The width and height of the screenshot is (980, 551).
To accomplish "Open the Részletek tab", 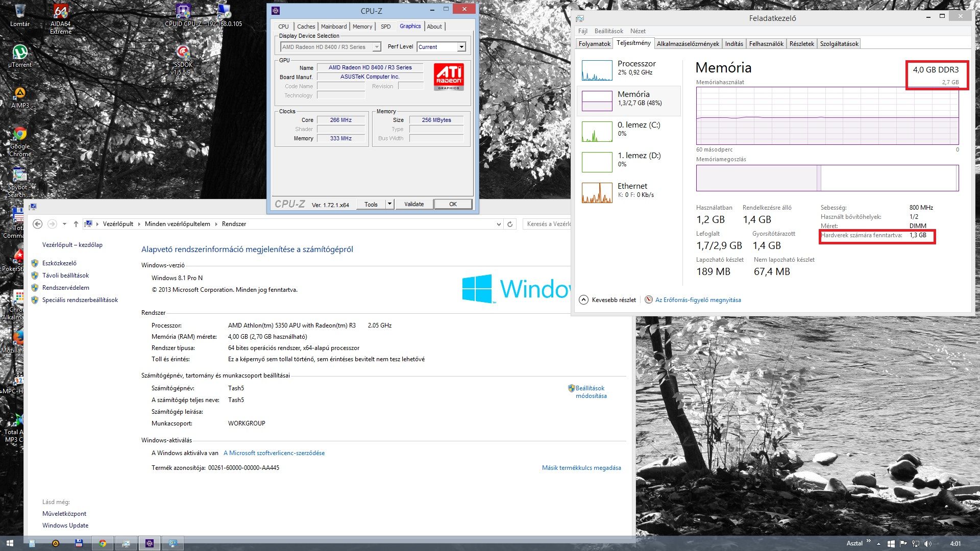I will click(x=801, y=44).
